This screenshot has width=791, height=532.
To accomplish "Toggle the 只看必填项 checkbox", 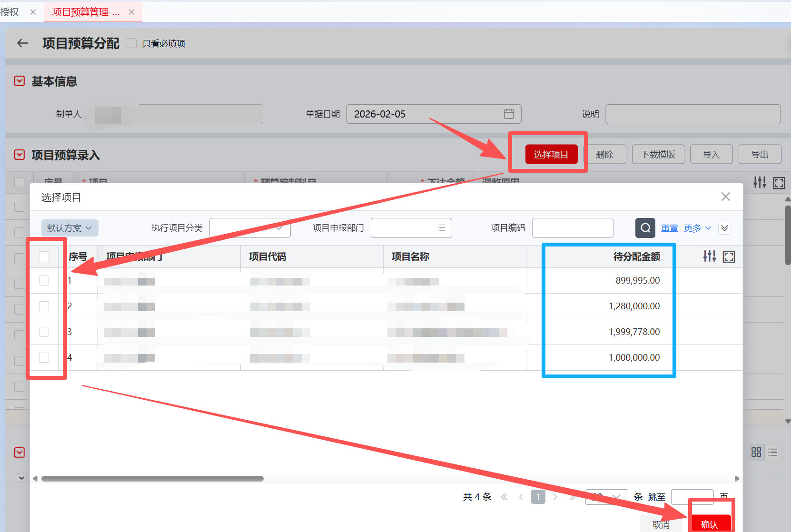I will pos(132,43).
